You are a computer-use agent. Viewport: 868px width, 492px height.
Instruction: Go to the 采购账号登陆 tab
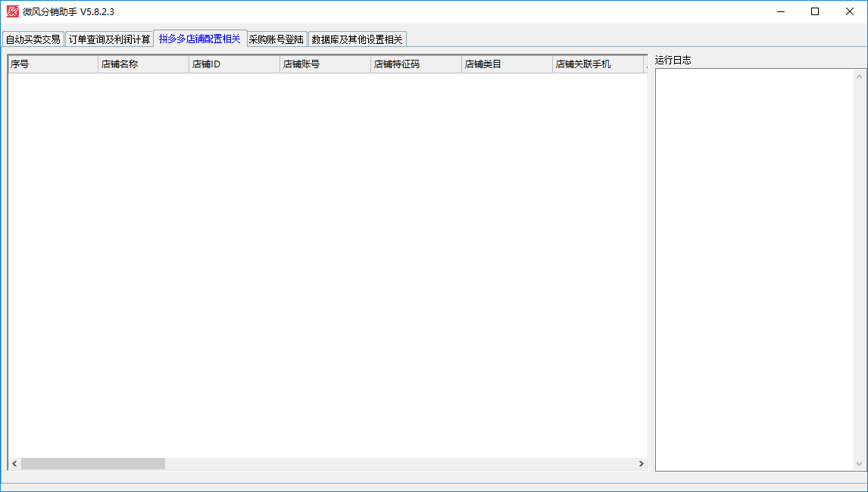tap(276, 39)
